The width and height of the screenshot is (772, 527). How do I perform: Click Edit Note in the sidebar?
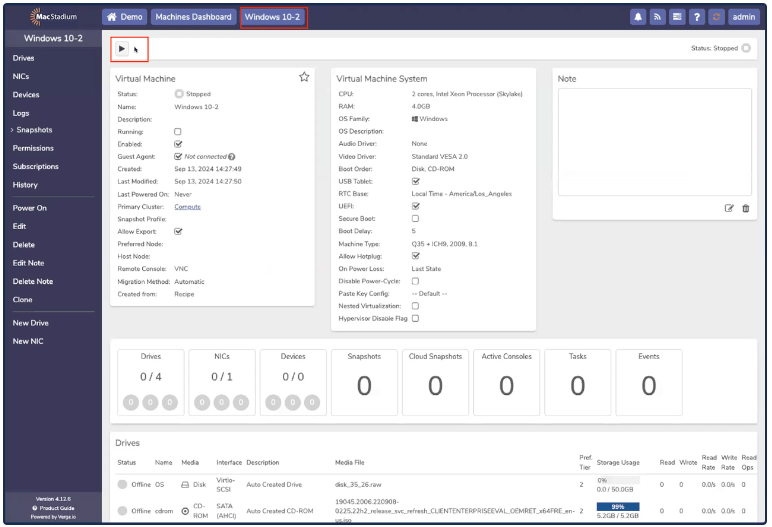(29, 263)
